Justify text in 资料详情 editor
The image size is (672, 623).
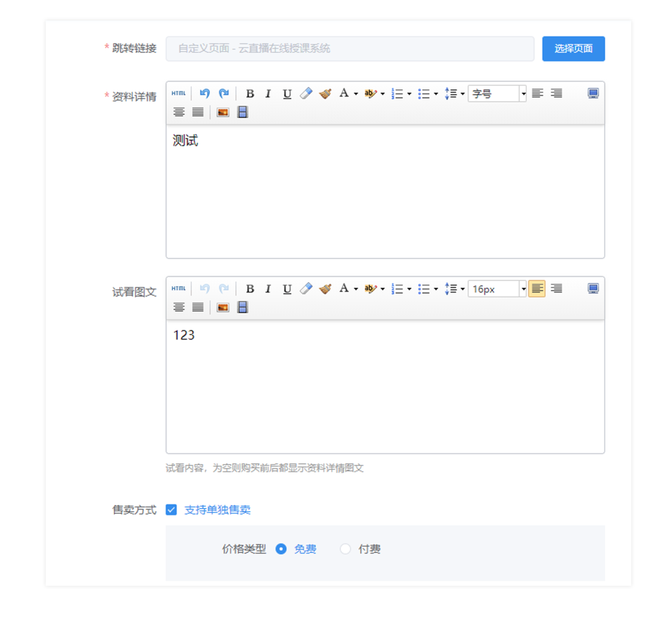198,112
